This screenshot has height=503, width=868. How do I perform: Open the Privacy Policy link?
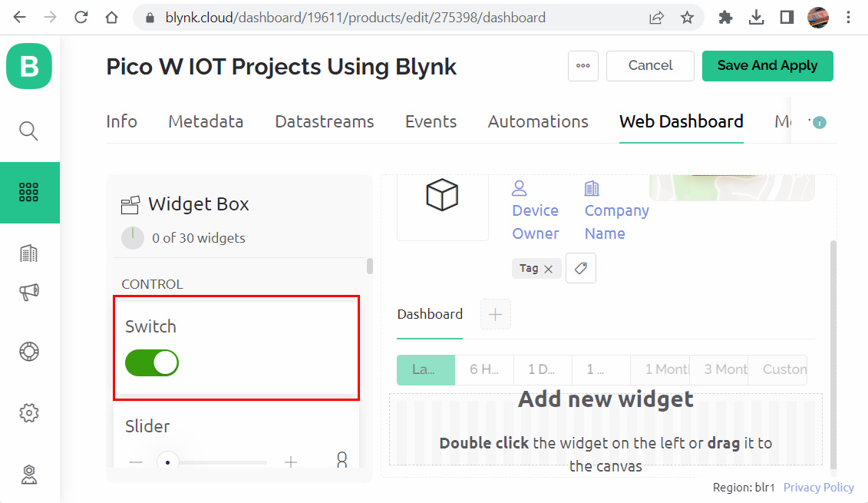pyautogui.click(x=819, y=488)
